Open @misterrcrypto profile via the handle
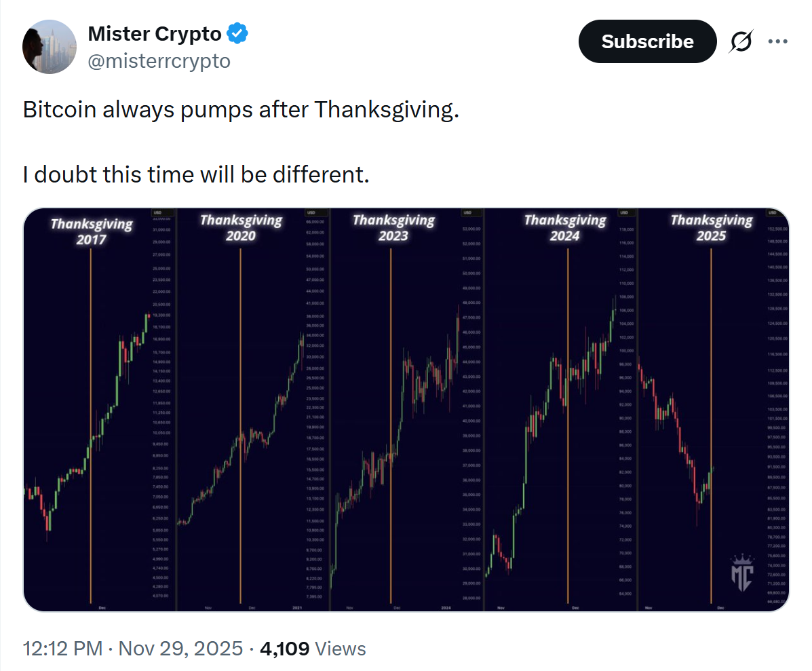This screenshot has height=671, width=812. 160,61
